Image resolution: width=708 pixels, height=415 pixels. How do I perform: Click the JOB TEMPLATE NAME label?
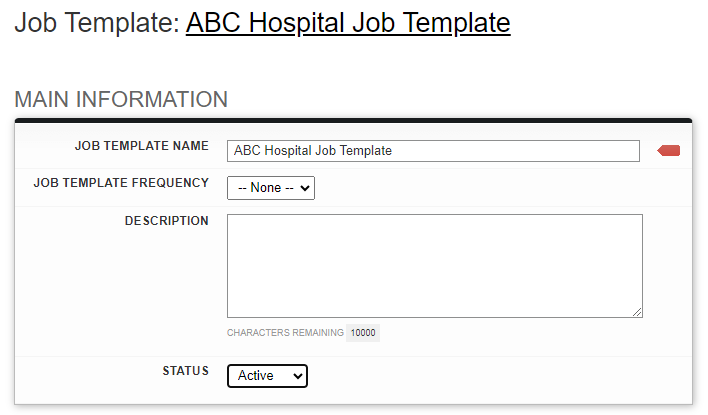tap(142, 146)
